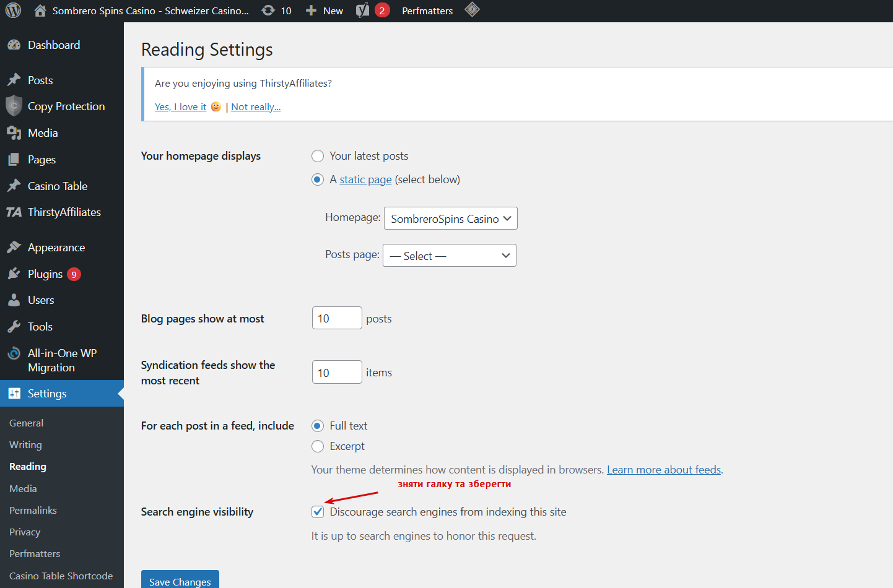Go to General settings submenu
Image resolution: width=893 pixels, height=588 pixels.
[27, 423]
